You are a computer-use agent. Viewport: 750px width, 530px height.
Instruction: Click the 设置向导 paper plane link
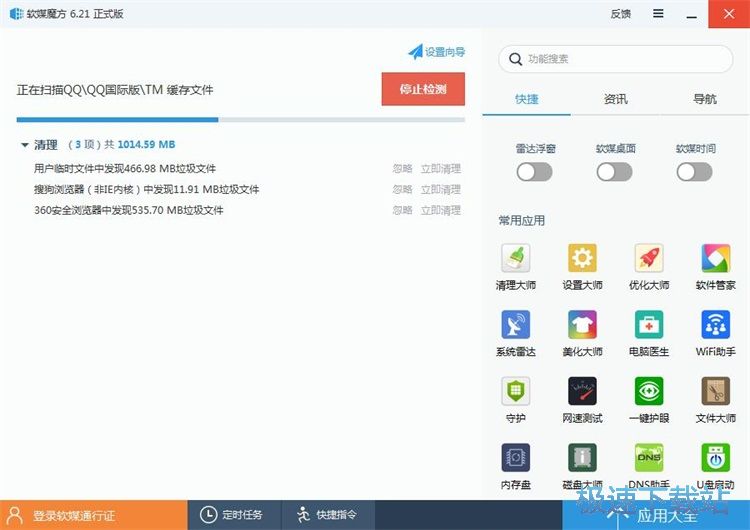pyautogui.click(x=436, y=52)
